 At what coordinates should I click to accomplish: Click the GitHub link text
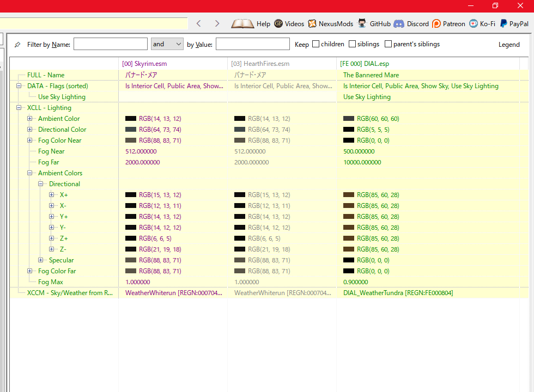coord(380,24)
